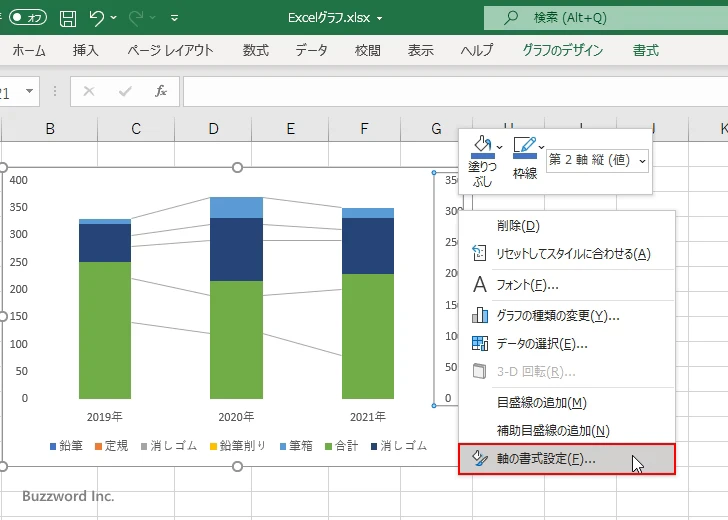Viewport: 728px width, 520px height.
Task: Click inside the formula bar input
Action: click(455, 91)
